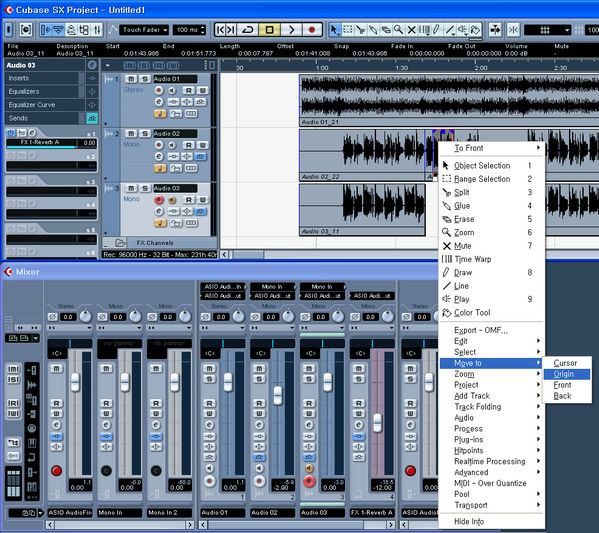Open the grid type dropdown in toolbar

pos(548,30)
